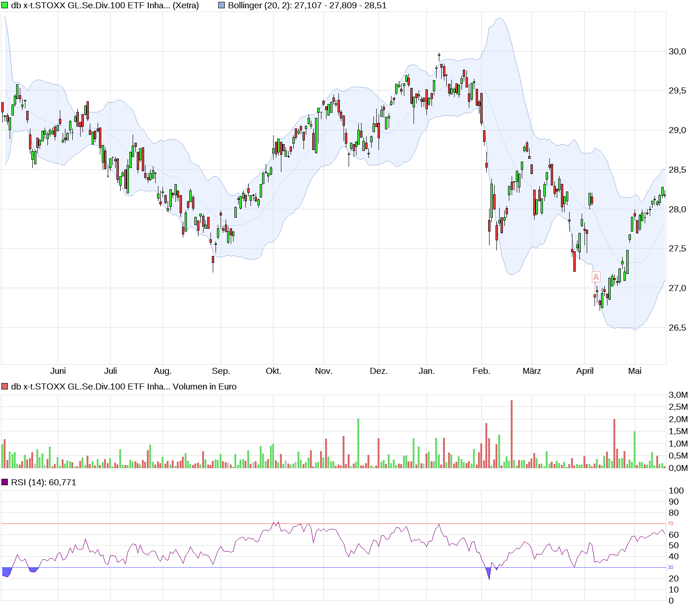Click the blue Bollinger legend square
The width and height of the screenshot is (700, 610).
[222, 6]
